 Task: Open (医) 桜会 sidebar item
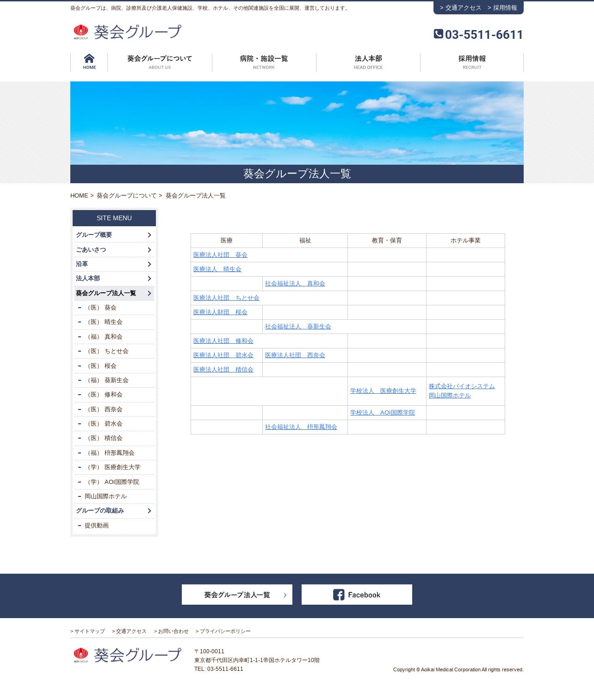click(x=114, y=366)
